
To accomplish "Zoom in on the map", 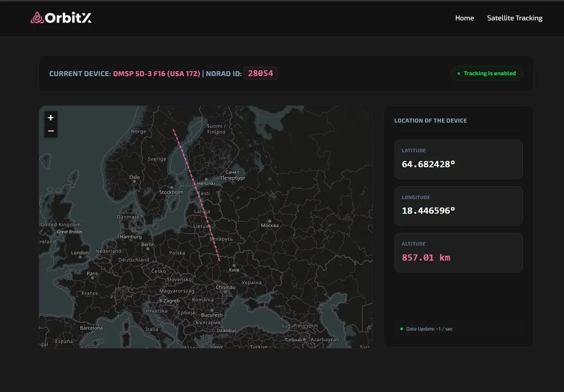I will click(x=51, y=118).
